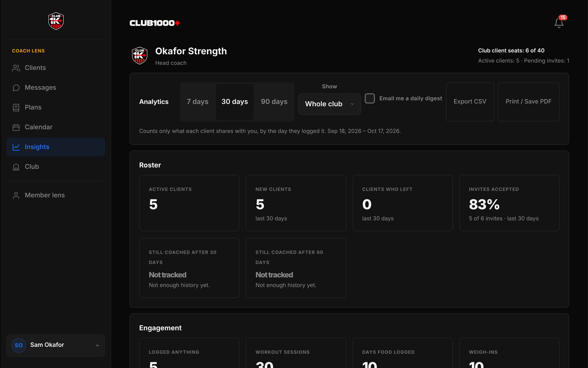Click the Clients people icon
The image size is (588, 368).
[x=16, y=68]
